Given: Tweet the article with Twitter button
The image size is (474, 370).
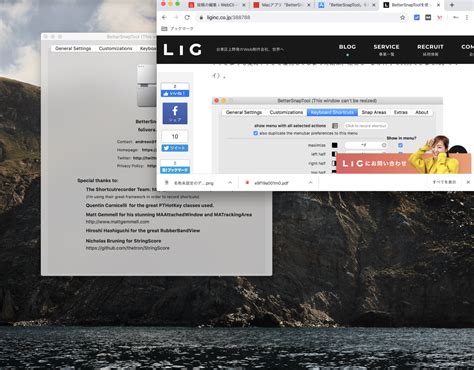Looking at the screenshot, I should tap(175, 148).
